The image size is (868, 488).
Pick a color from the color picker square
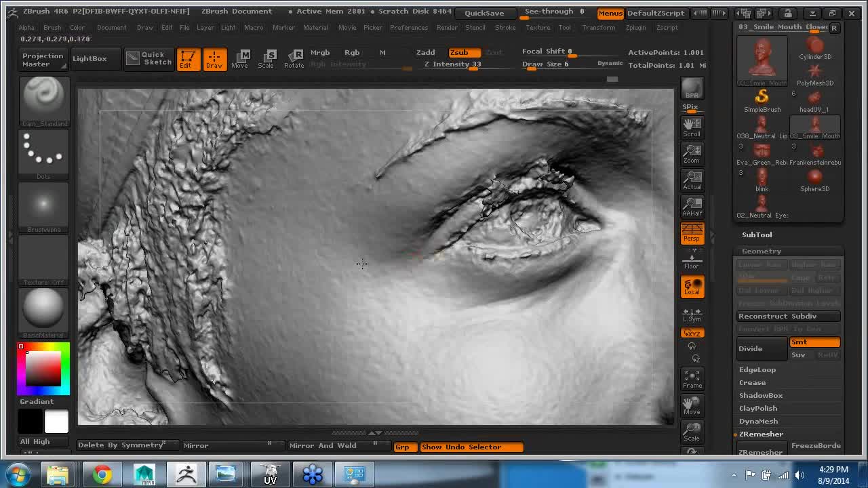click(x=43, y=369)
